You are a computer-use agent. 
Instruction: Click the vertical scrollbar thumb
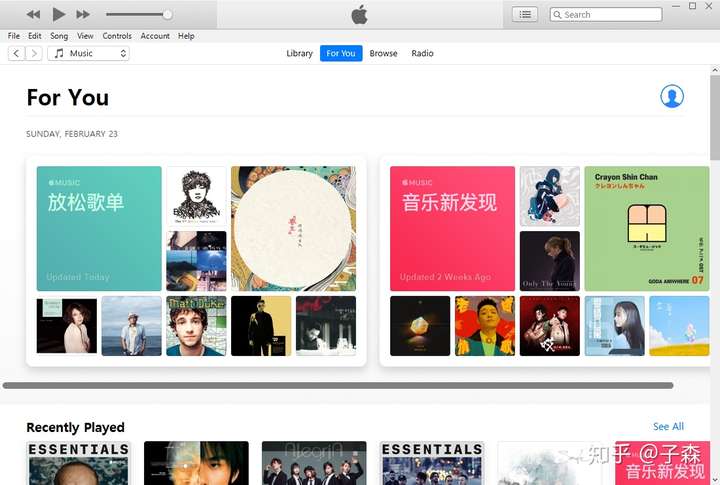[715, 118]
